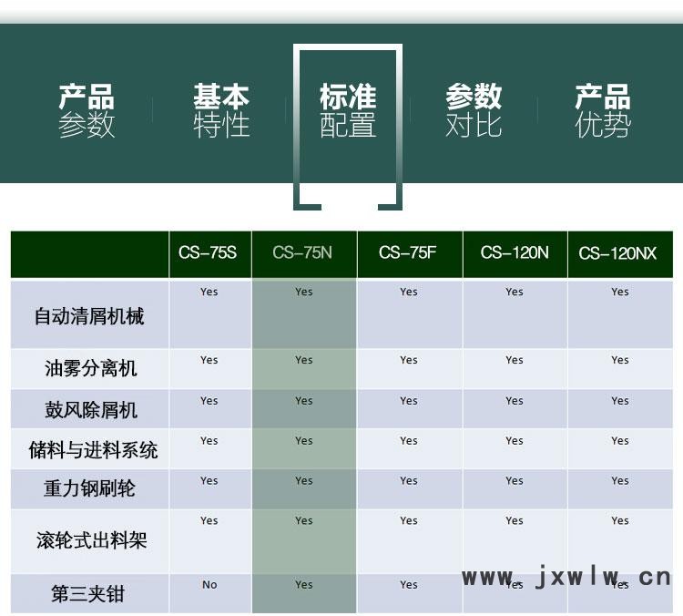Viewport: 683px width, 616px height.
Task: Select the highlighted CS-75N column header
Action: pos(303,253)
